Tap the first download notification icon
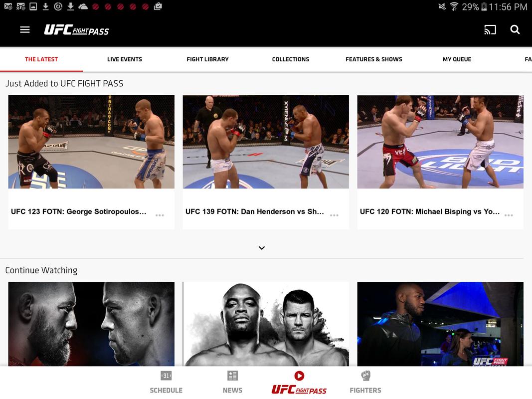 45,6
